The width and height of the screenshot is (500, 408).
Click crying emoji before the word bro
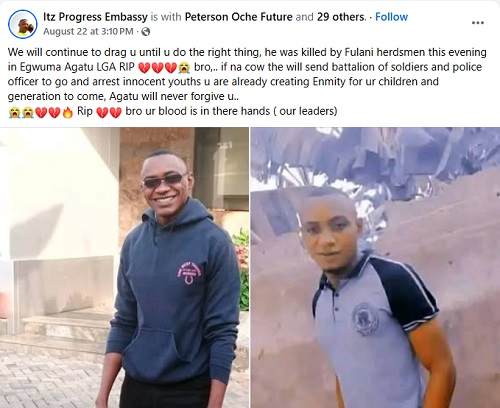[x=184, y=68]
